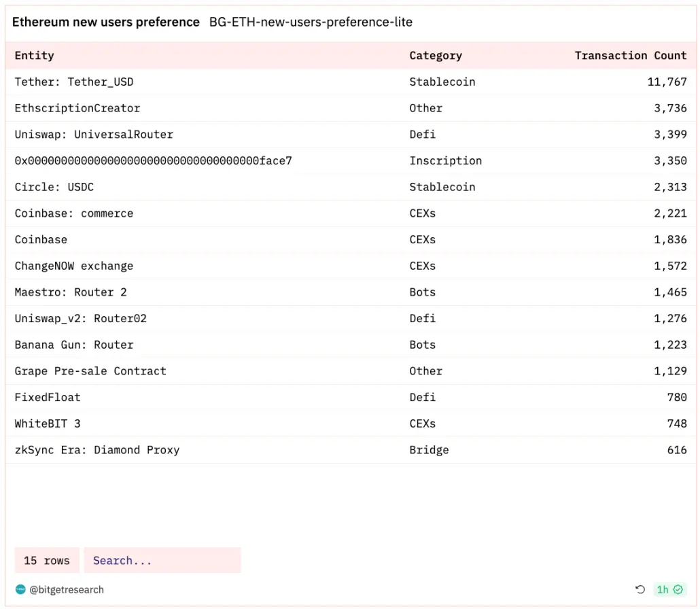Open the @bitgetresearch profile link

pos(67,589)
